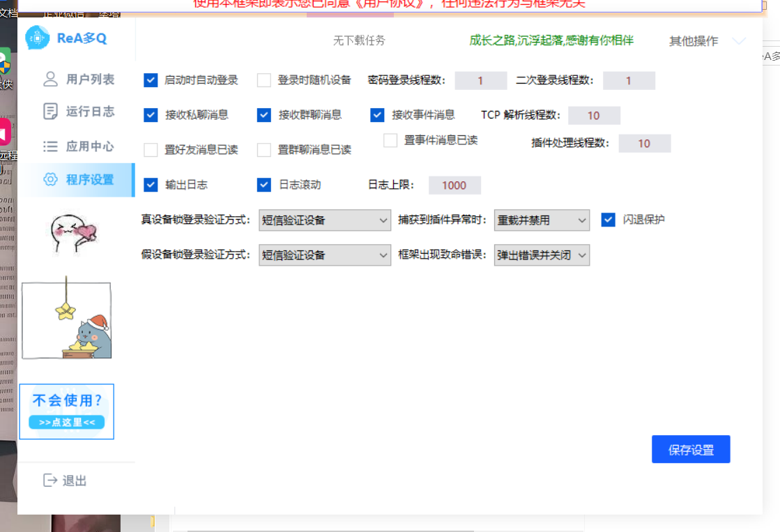Click the 保存设置 save button
780x532 pixels.
pyautogui.click(x=691, y=449)
